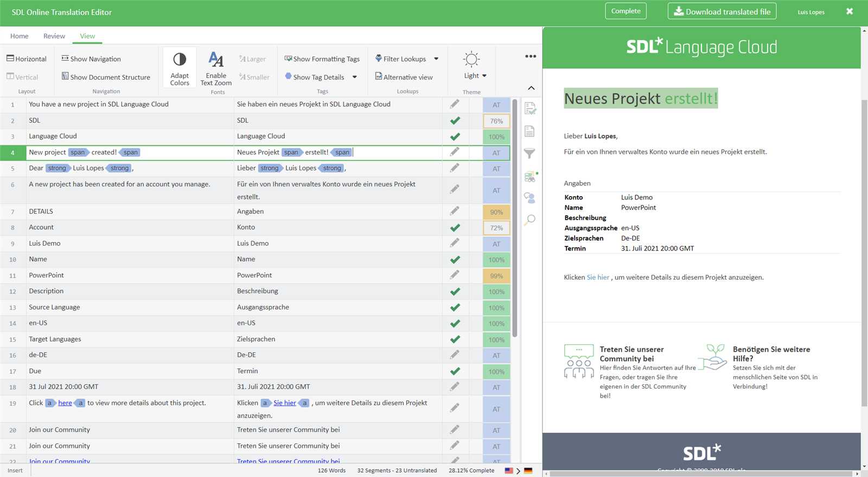Open the Light theme dropdown arrow

[484, 76]
